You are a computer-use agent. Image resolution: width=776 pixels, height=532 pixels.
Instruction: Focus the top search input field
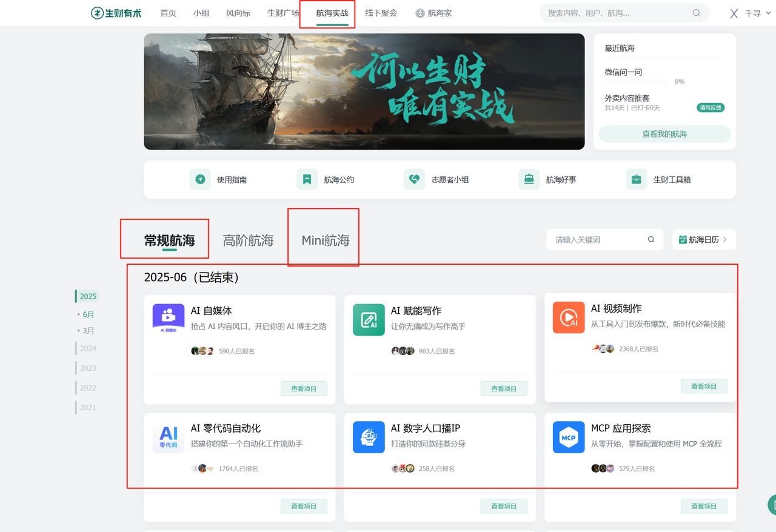pos(624,13)
